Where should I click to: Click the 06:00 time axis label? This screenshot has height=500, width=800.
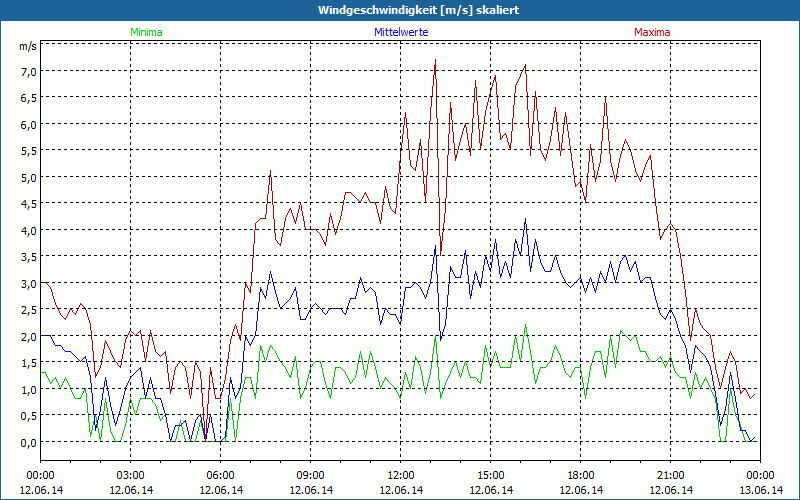(x=220, y=476)
